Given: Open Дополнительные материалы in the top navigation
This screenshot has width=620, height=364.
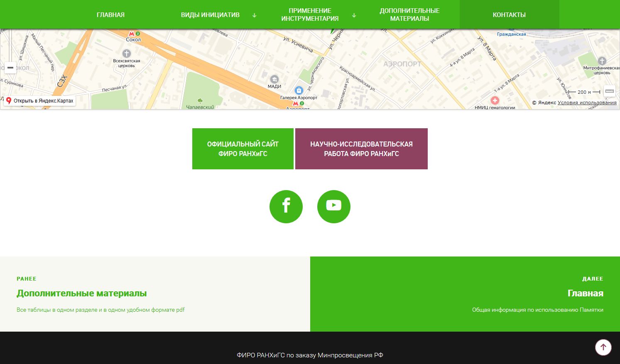Looking at the screenshot, I should tap(409, 15).
